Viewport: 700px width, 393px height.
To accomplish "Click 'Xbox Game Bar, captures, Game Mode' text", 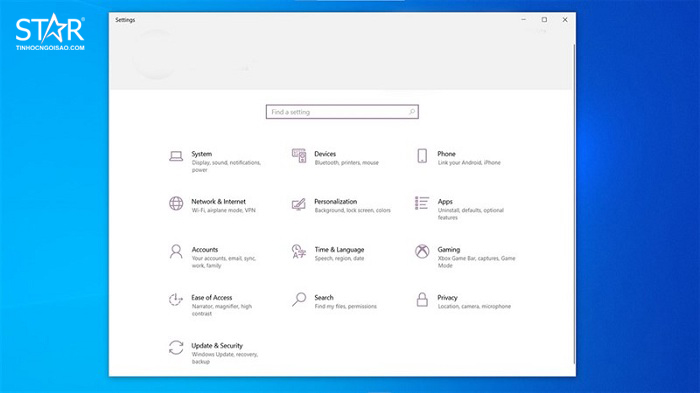I will [476, 262].
